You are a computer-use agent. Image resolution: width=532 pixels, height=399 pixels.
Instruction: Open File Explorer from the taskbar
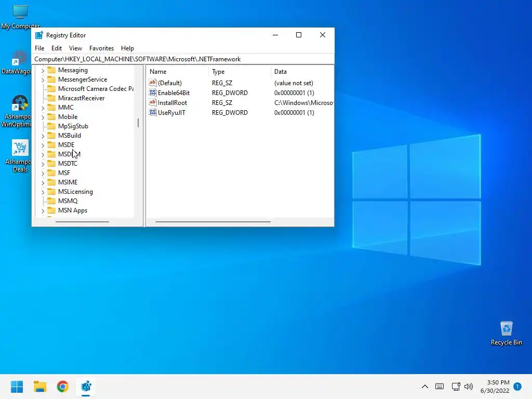click(39, 387)
